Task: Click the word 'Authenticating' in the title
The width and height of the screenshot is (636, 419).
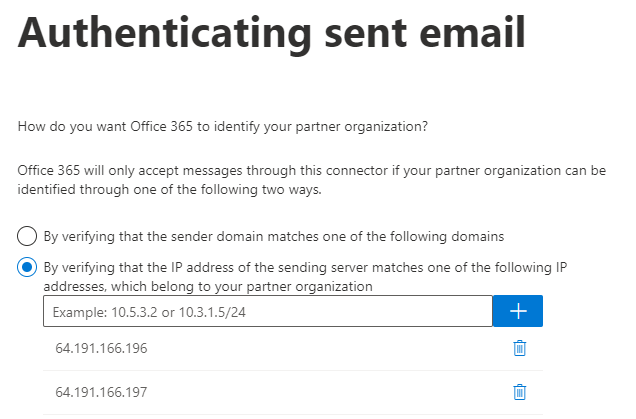Action: 165,33
